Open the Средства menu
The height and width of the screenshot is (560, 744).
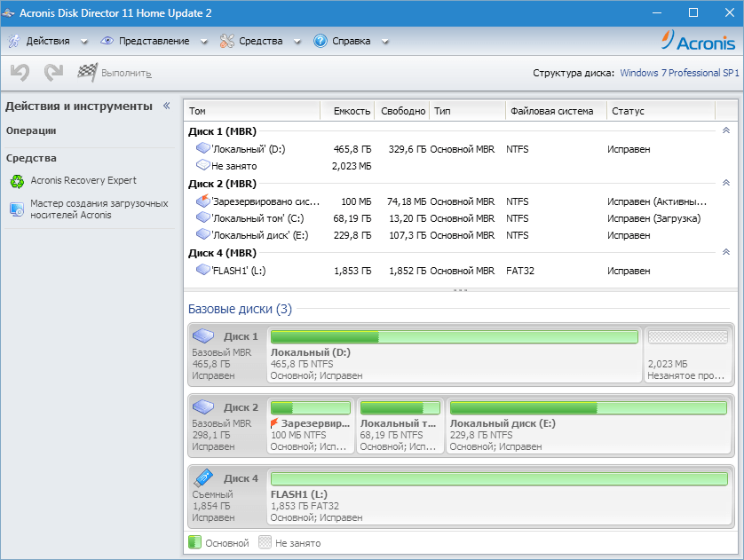pyautogui.click(x=260, y=41)
